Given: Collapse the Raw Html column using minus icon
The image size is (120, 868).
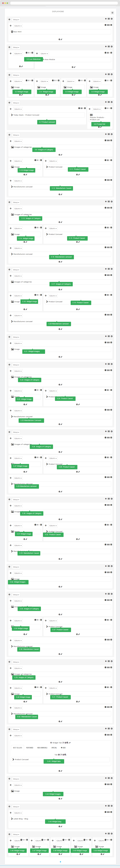Looking at the screenshot, I should (x=106, y=25).
